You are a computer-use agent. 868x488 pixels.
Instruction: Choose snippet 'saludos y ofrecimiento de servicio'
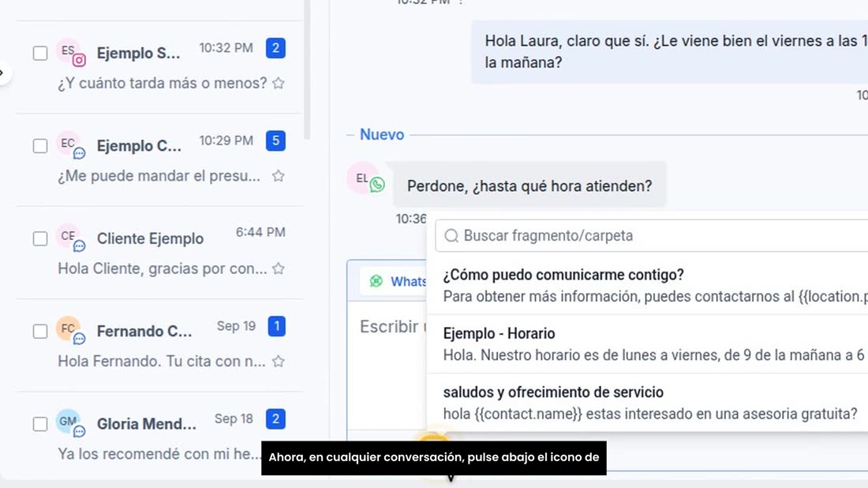coord(648,403)
